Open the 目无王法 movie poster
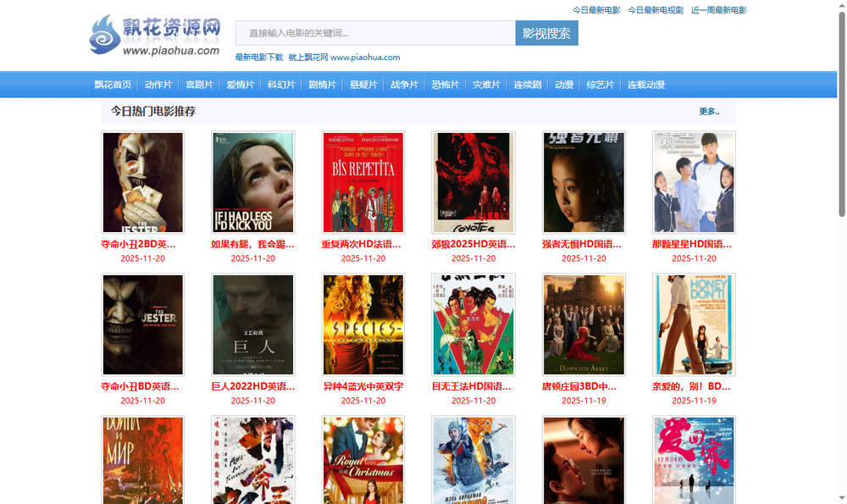847x504 pixels. pos(473,324)
